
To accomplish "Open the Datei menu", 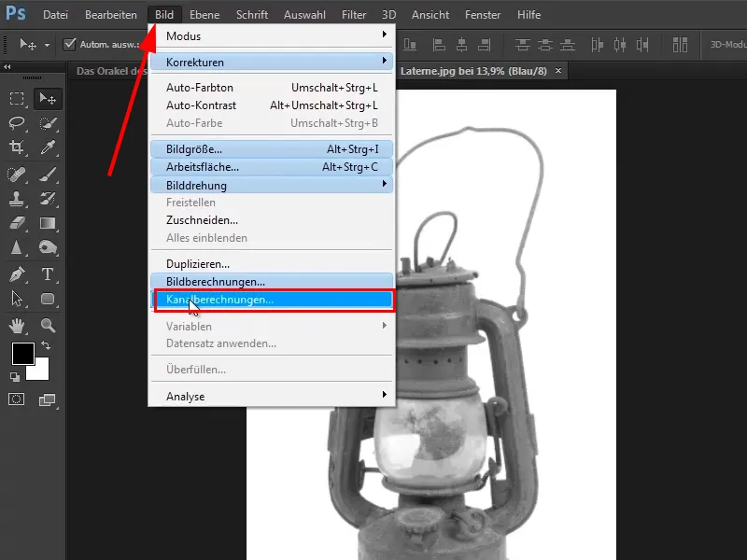I will click(x=55, y=15).
